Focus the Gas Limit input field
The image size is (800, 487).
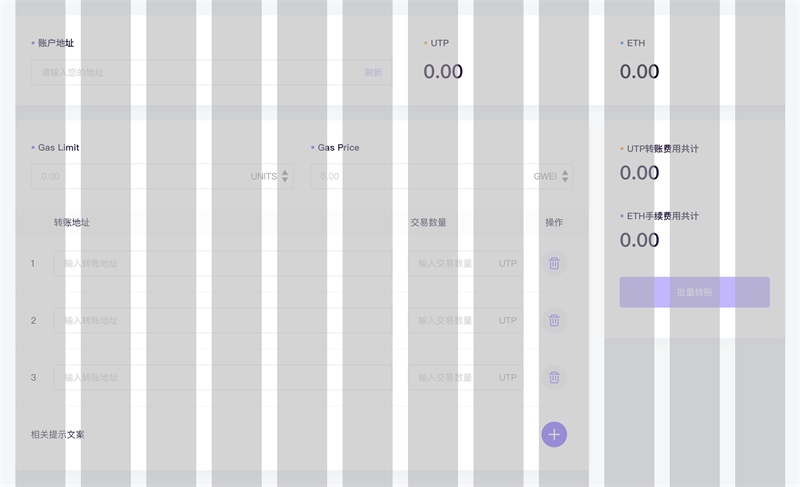162,176
